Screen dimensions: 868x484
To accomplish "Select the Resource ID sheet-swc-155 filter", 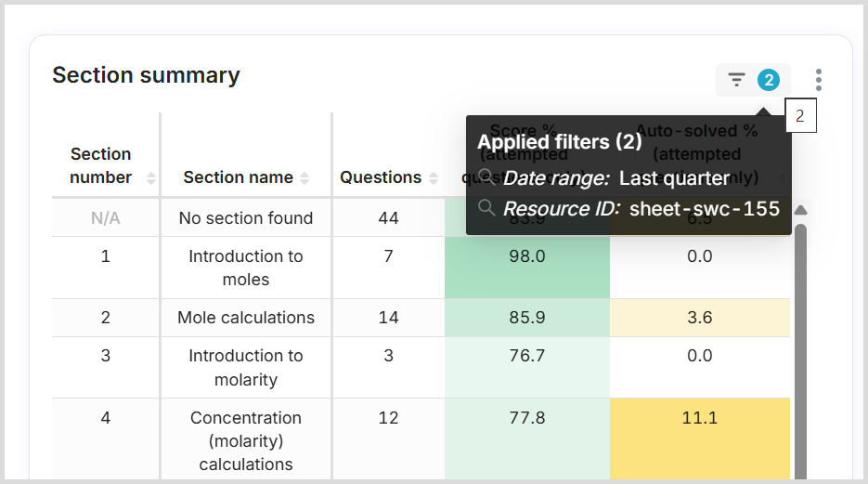I will click(641, 209).
